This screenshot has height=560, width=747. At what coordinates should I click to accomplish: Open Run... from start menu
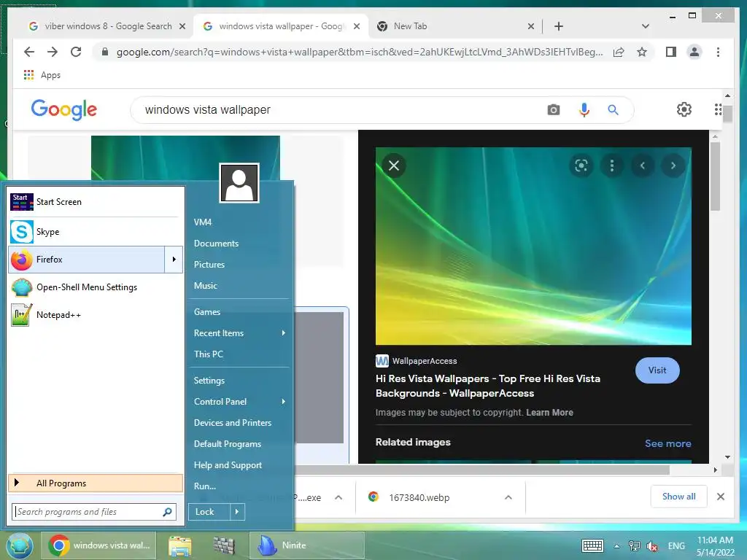coord(205,486)
